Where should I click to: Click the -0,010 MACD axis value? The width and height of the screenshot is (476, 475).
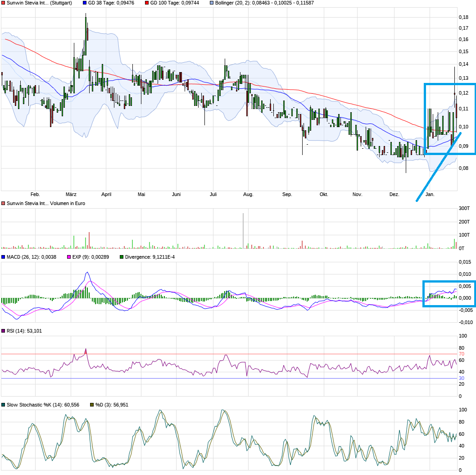click(x=465, y=322)
